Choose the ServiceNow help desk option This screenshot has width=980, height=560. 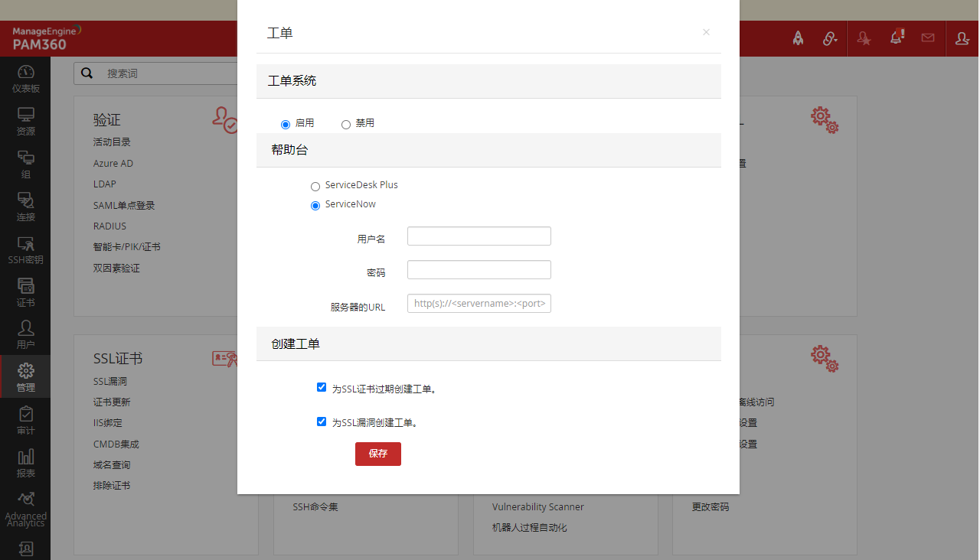[x=315, y=205]
